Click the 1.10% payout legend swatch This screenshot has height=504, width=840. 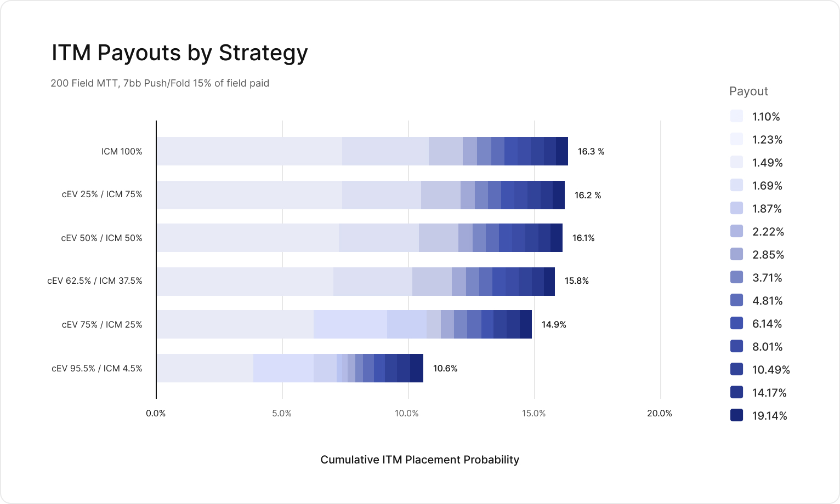tap(736, 116)
